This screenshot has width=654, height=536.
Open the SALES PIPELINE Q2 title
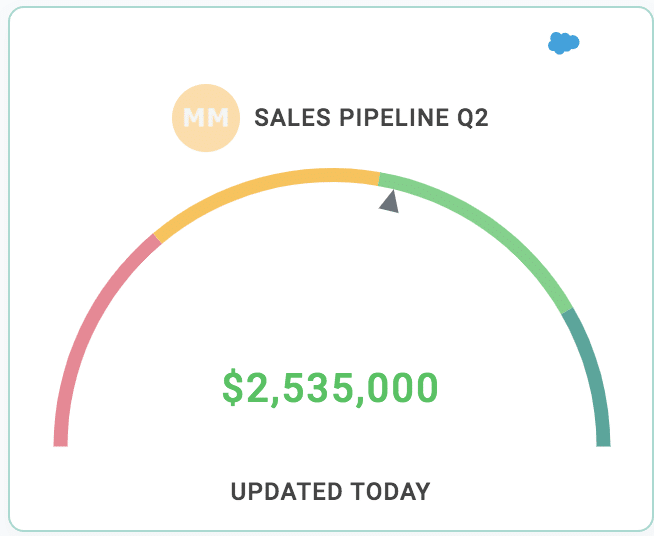tap(371, 118)
